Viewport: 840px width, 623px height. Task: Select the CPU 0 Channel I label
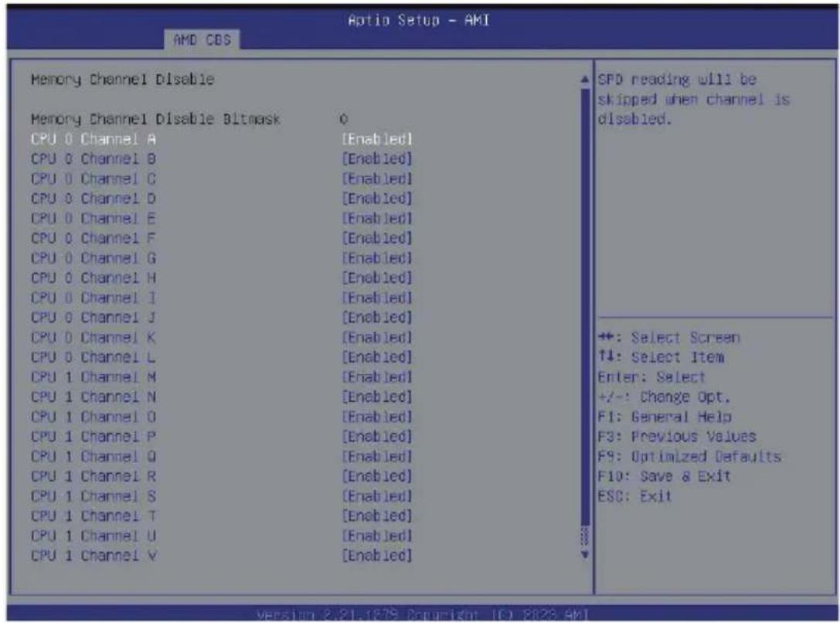(94, 298)
